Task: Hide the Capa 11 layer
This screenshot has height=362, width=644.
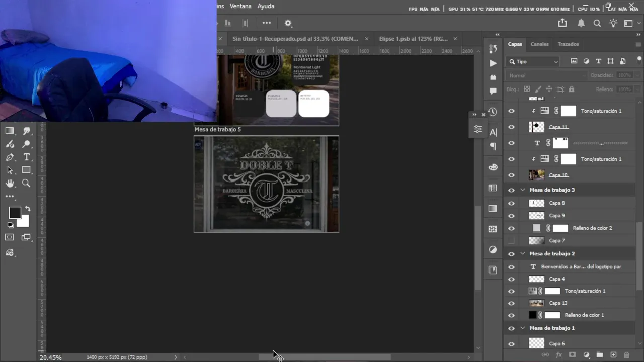Action: [512, 127]
